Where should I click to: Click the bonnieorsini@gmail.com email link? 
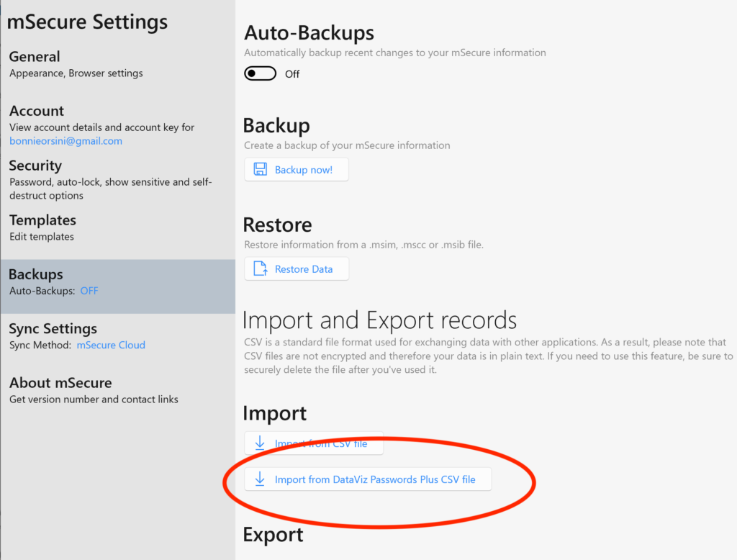(x=65, y=141)
